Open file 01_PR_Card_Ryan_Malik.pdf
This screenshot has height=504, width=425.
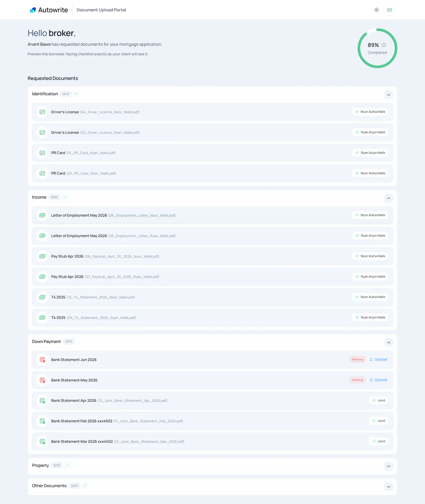[x=91, y=153]
